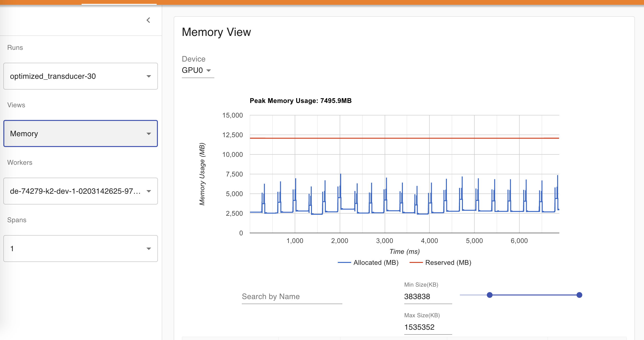Click the blue Allocated legend line icon

344,262
